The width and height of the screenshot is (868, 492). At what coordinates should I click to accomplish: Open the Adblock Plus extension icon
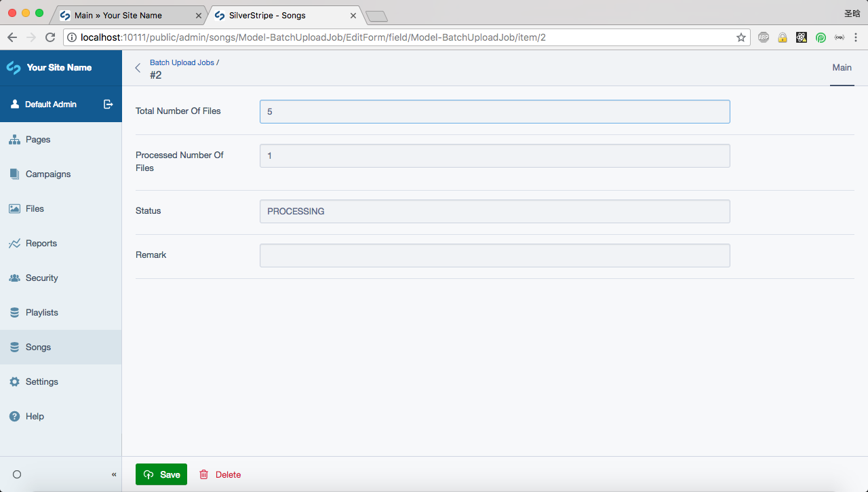[x=764, y=37]
